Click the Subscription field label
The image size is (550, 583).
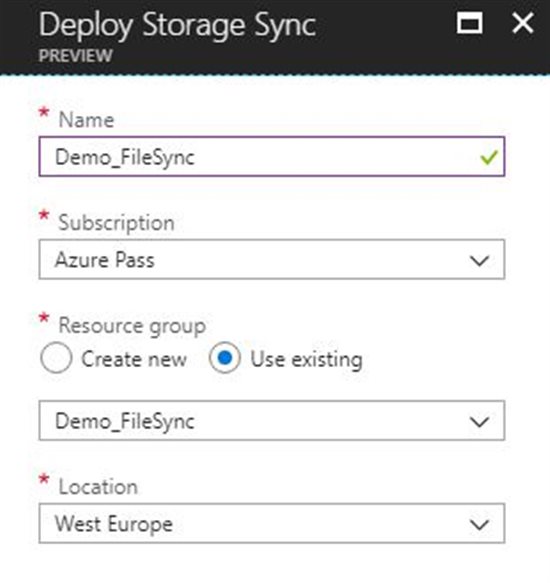(116, 223)
